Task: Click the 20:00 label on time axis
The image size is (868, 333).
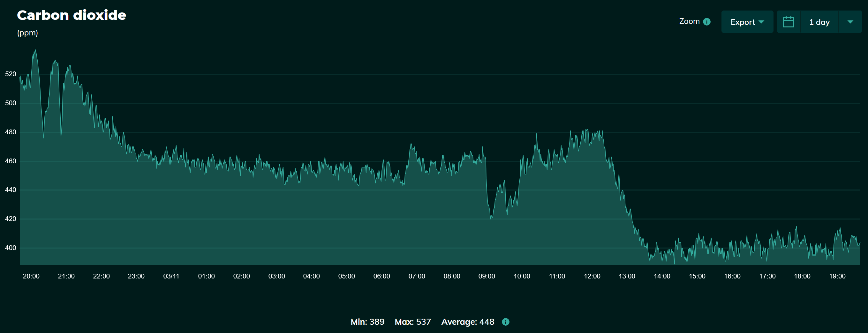Action: click(x=31, y=276)
